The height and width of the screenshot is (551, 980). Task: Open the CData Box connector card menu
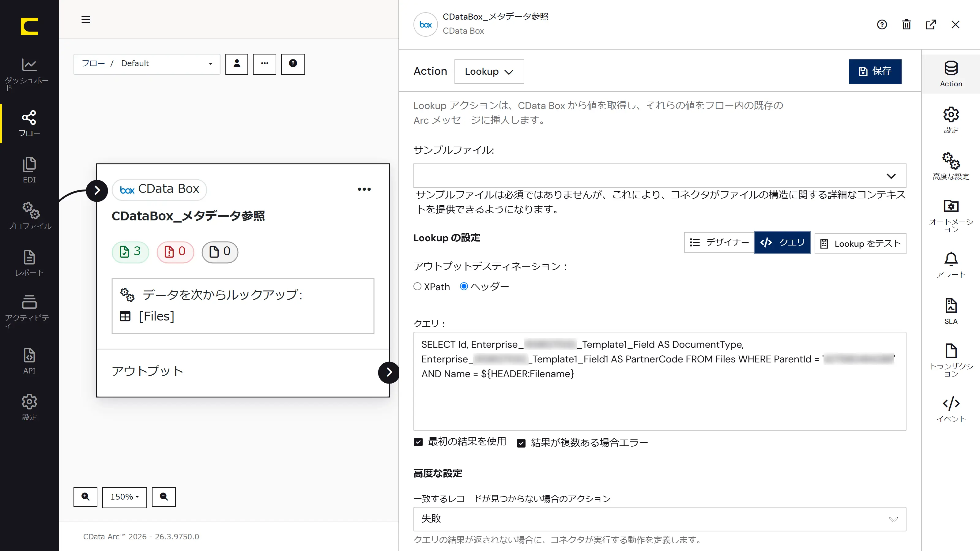(x=364, y=189)
